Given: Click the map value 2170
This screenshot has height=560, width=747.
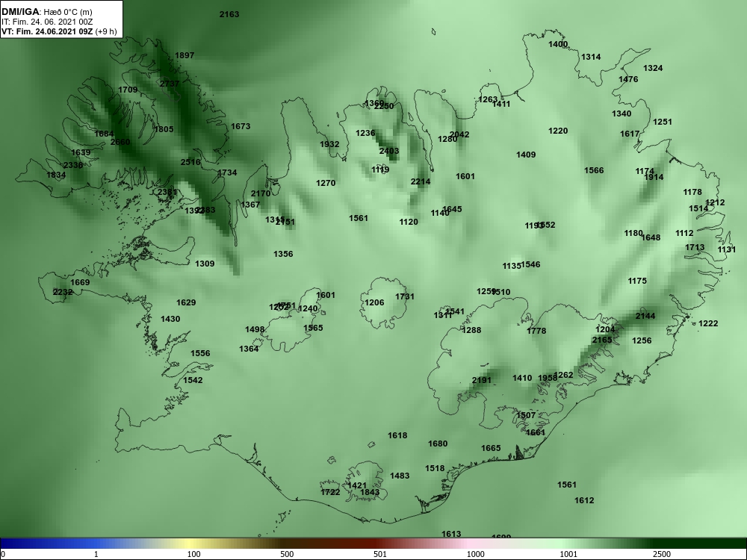Looking at the screenshot, I should (261, 193).
